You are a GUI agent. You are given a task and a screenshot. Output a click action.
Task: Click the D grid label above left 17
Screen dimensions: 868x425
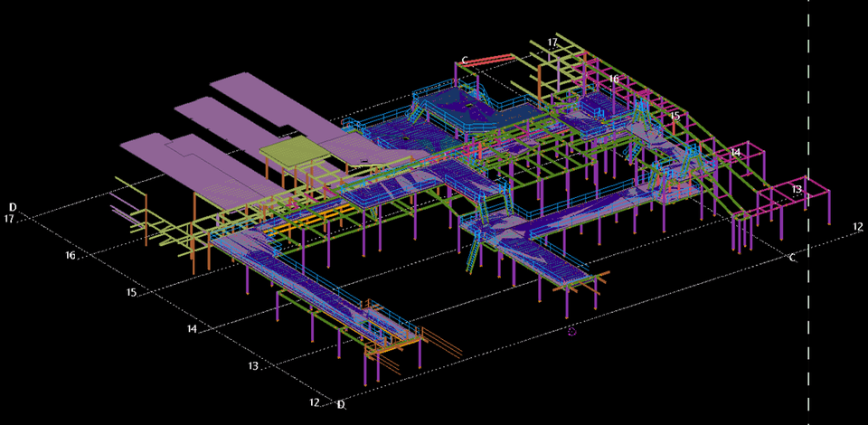coord(12,207)
